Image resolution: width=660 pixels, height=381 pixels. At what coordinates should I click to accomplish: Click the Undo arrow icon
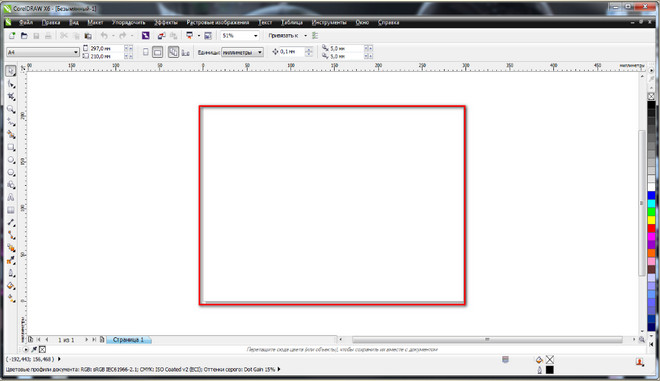[x=104, y=36]
